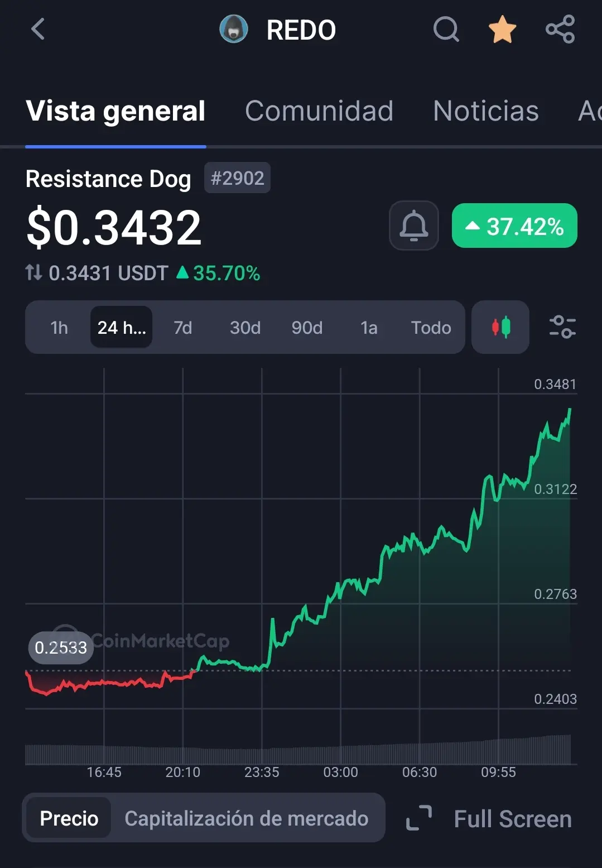Tap the 09:55 time axis label
602x868 pixels.
498,772
